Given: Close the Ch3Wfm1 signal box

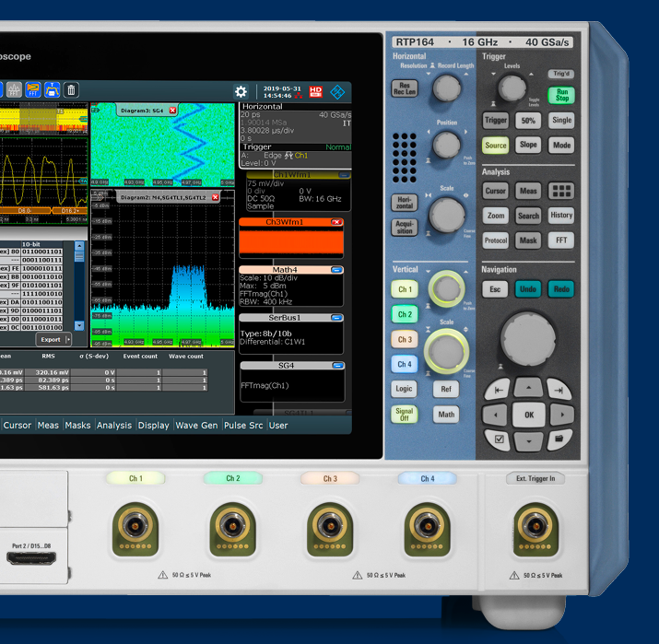Looking at the screenshot, I should pos(336,222).
